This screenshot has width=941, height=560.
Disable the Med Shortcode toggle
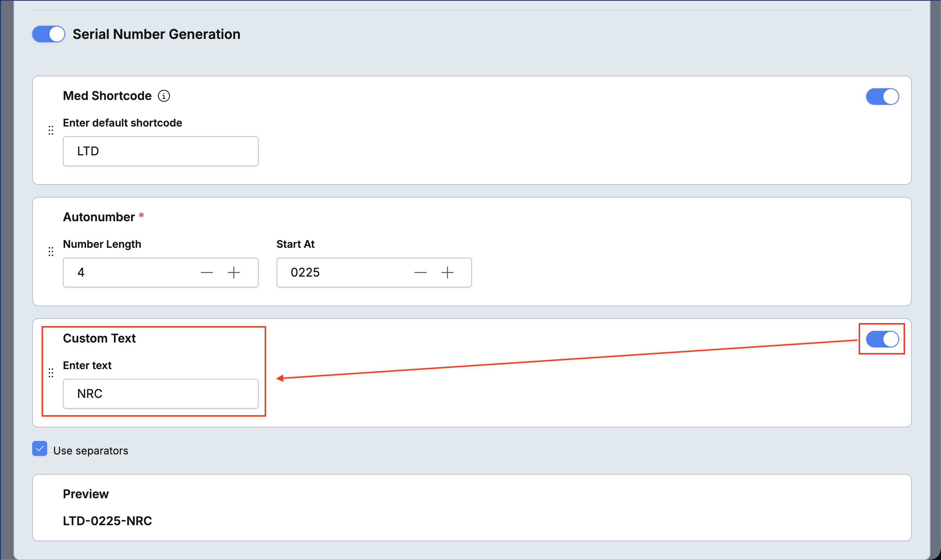[x=883, y=97]
